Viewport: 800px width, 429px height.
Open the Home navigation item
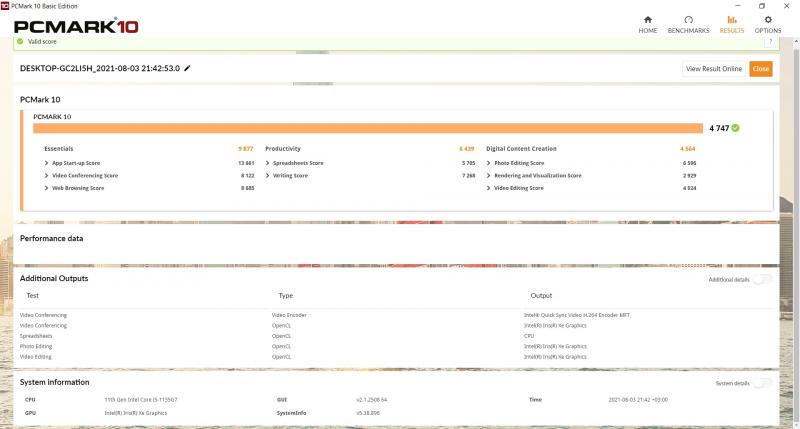click(x=647, y=24)
